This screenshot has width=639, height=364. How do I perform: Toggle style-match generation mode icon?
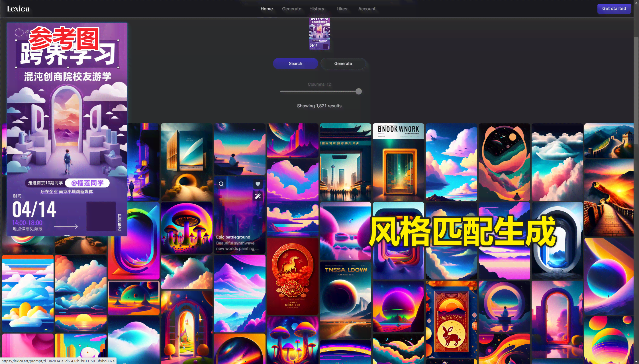tap(258, 196)
